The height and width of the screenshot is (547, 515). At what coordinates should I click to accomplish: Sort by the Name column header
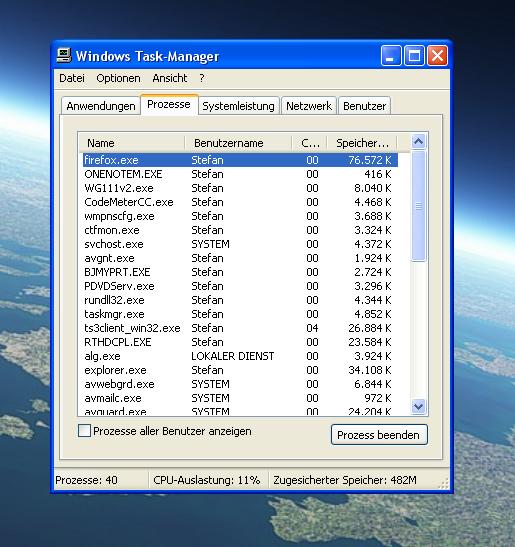132,143
